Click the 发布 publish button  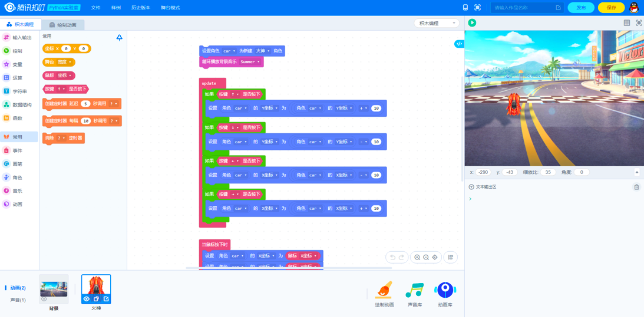581,8
